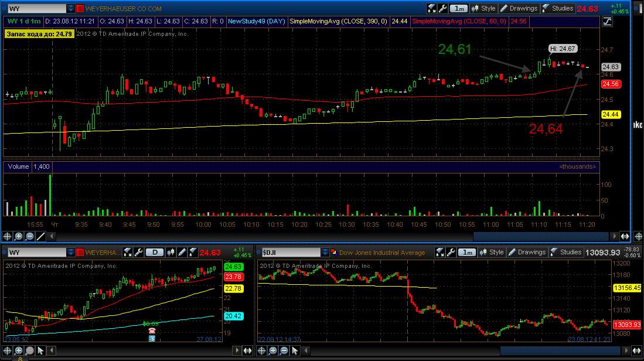Select the pan crosshair tool under the top chart

coord(8,236)
